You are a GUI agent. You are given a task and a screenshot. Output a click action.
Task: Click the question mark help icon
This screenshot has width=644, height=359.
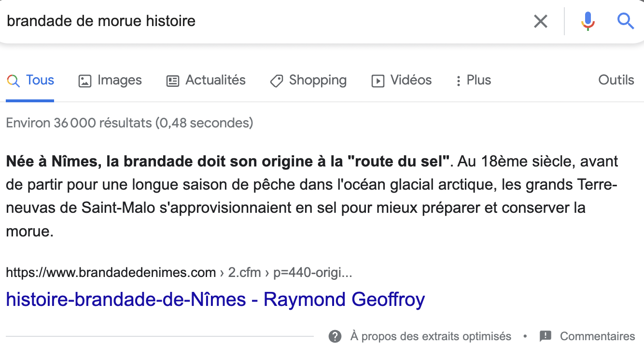335,336
